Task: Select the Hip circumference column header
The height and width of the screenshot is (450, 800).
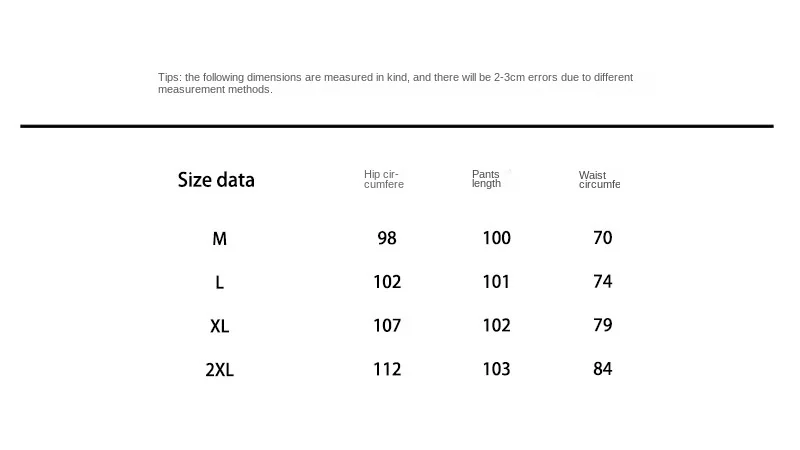Action: (384, 180)
